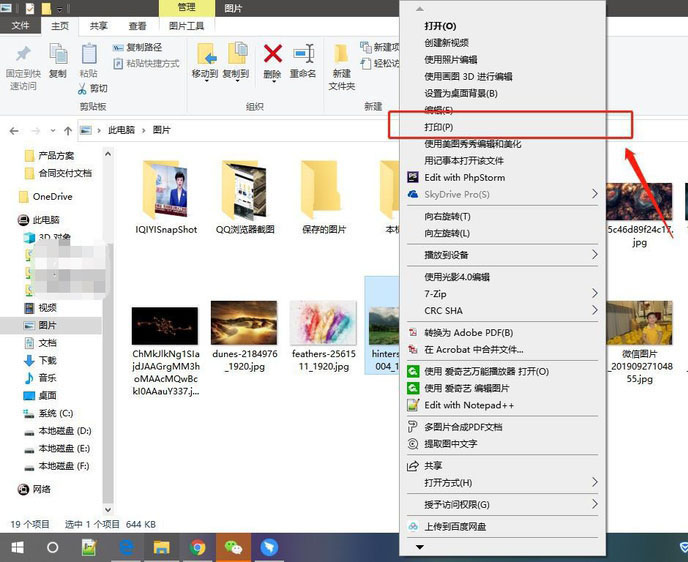Switch to the Share ribbon tab

[x=98, y=26]
